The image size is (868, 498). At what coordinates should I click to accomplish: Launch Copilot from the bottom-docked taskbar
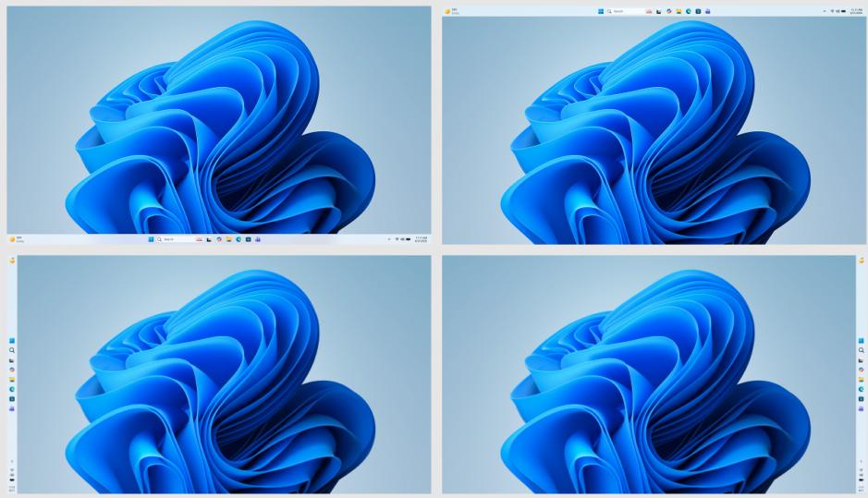[x=219, y=239]
